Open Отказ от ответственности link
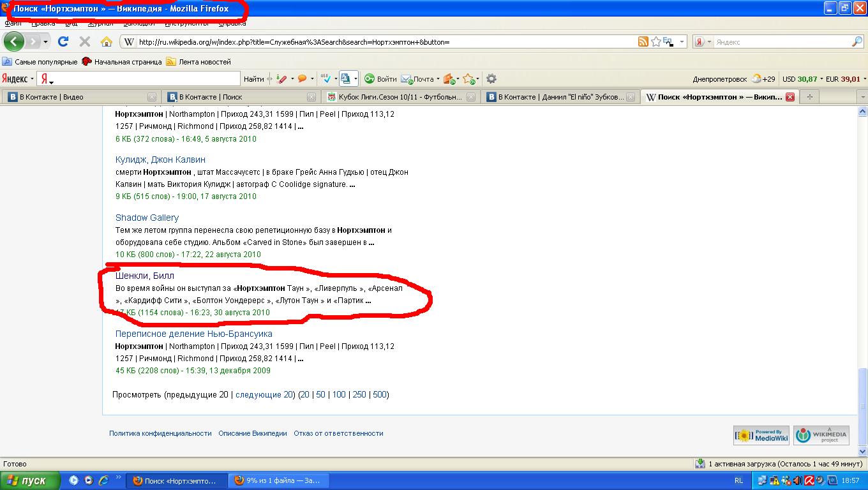 [x=338, y=433]
